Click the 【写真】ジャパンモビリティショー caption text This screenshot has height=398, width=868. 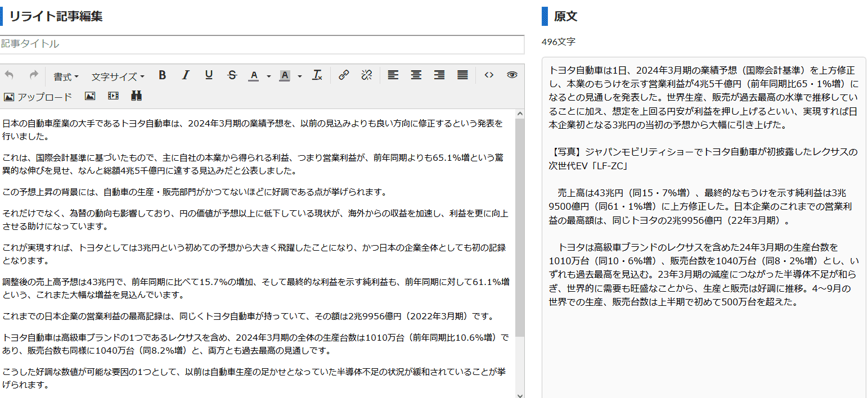(703, 159)
